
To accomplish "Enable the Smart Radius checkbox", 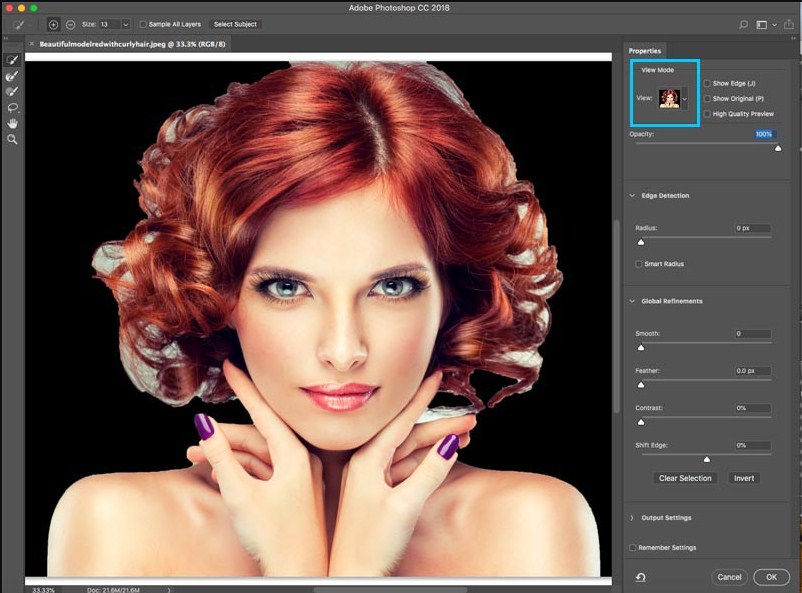I will click(x=639, y=264).
